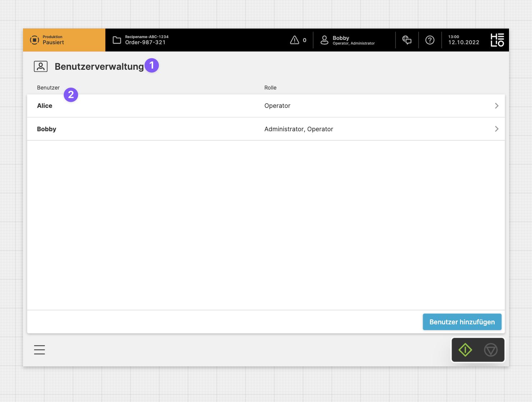
Task: Expand Bobby's row with the chevron
Action: tap(496, 129)
